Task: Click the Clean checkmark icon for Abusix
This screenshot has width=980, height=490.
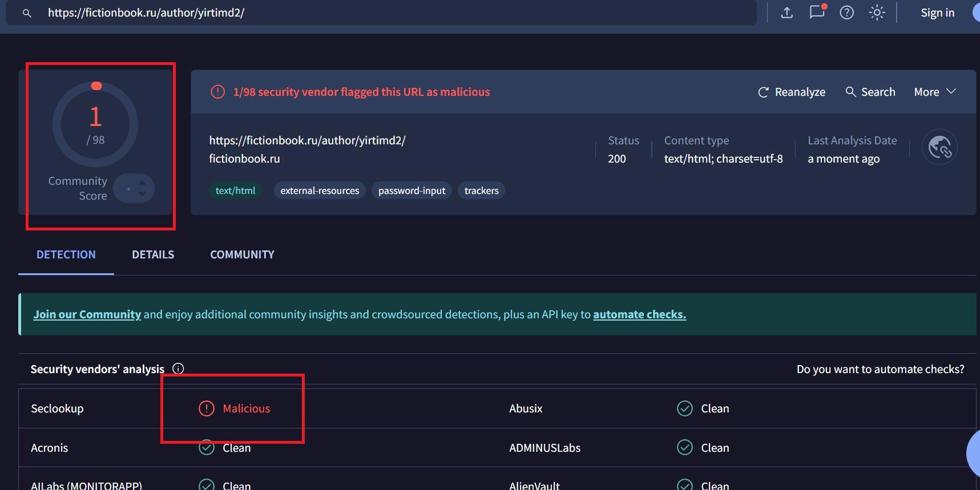Action: coord(684,408)
